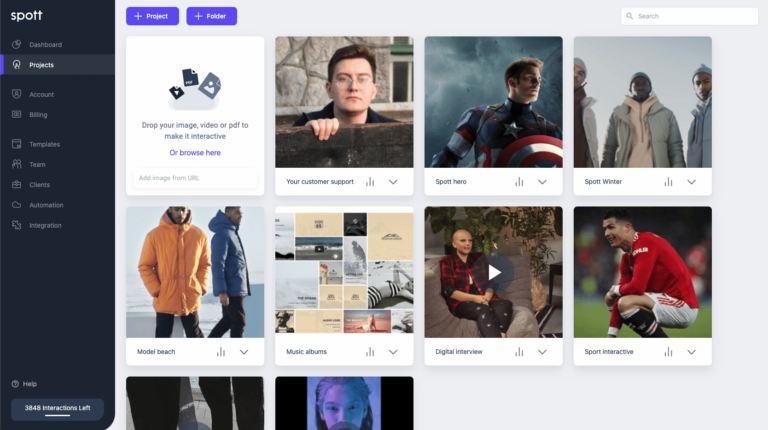Screen dimensions: 768x430
Task: Go to Account menu item
Action: pyautogui.click(x=42, y=94)
